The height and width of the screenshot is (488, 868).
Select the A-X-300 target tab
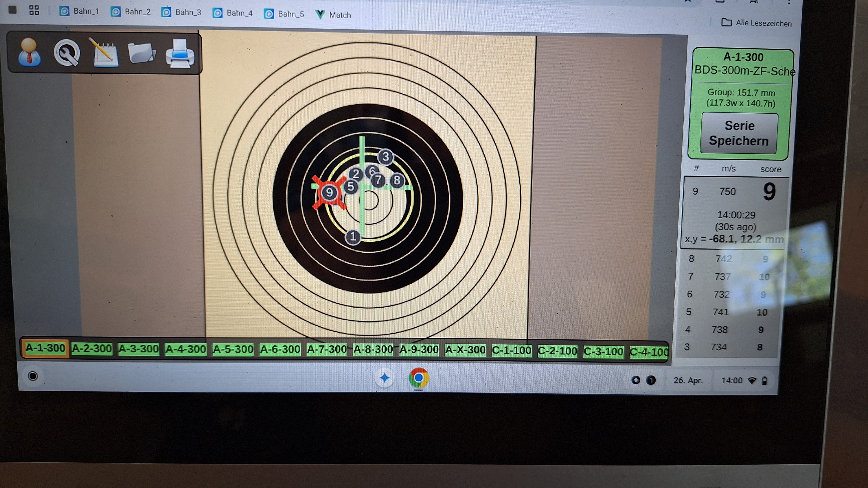465,350
